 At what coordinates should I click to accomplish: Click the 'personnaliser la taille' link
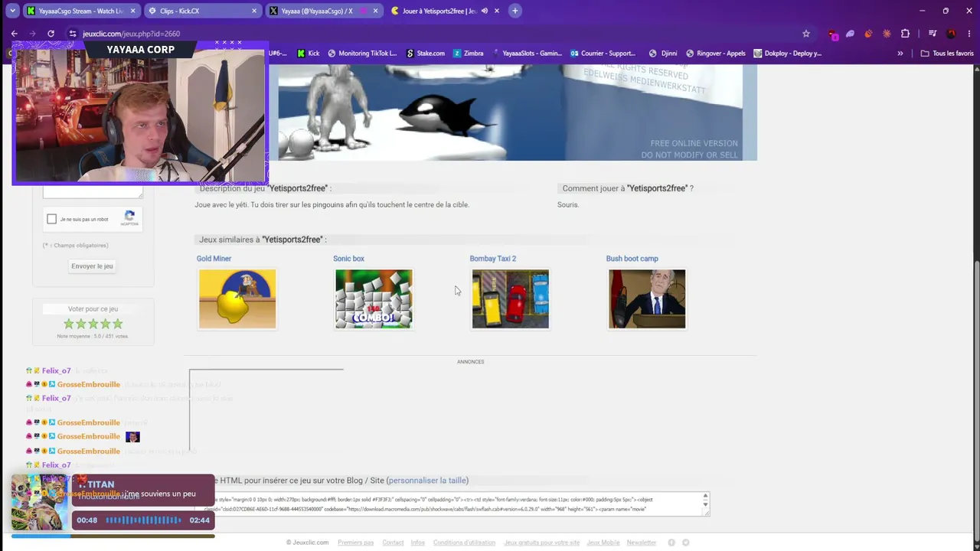(427, 481)
